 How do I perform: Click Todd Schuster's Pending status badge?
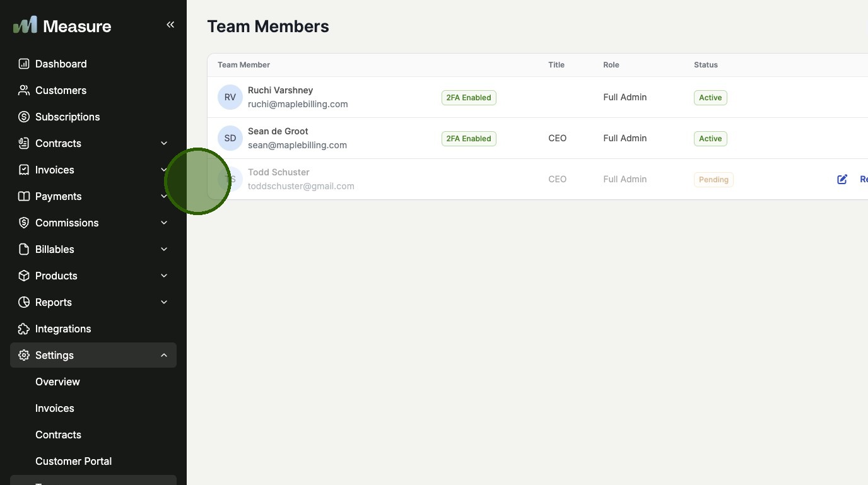[x=713, y=179]
